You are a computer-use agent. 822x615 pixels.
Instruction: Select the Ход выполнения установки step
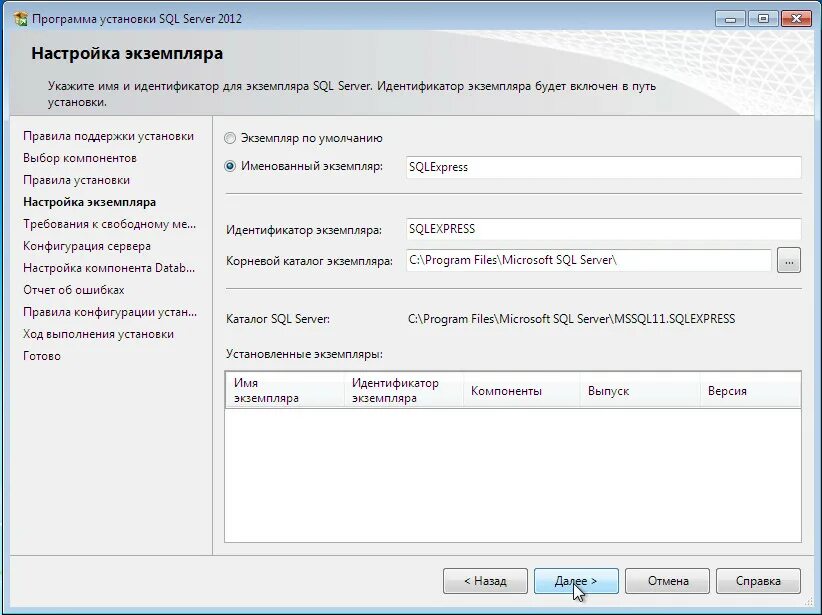(x=99, y=335)
